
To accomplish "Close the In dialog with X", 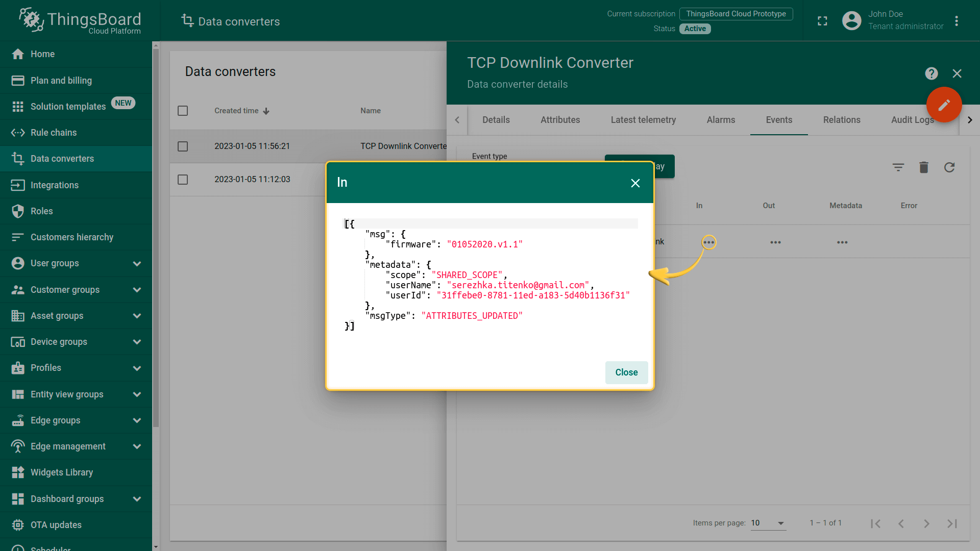I will point(635,183).
